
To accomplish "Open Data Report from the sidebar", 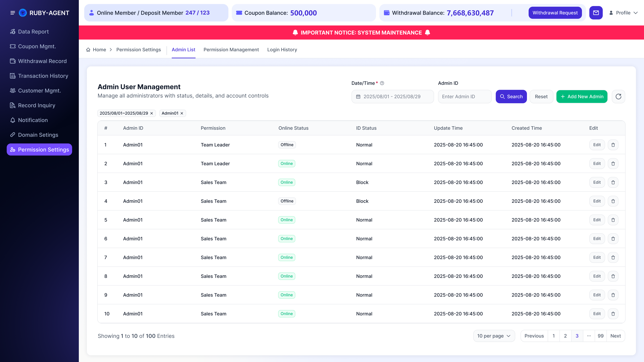I will (x=33, y=32).
